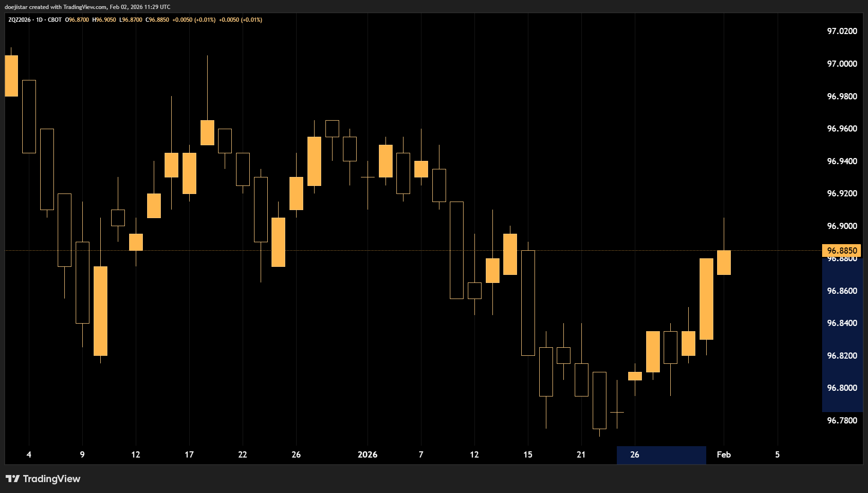Viewport: 868px width, 493px height.
Task: Click the TradingView wordmark text at bottom
Action: click(x=52, y=479)
